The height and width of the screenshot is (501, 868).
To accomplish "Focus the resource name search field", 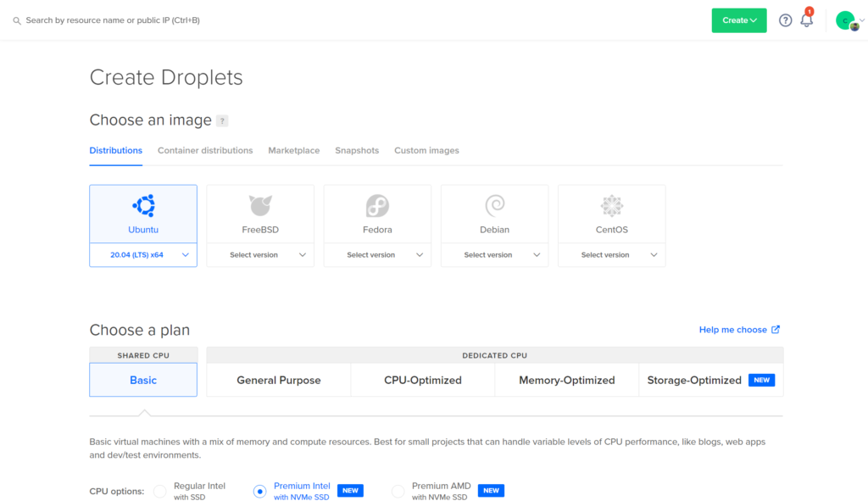I will click(x=113, y=20).
